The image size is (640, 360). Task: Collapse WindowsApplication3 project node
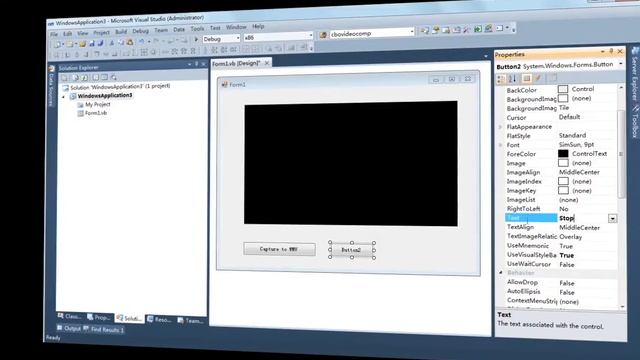(64, 97)
